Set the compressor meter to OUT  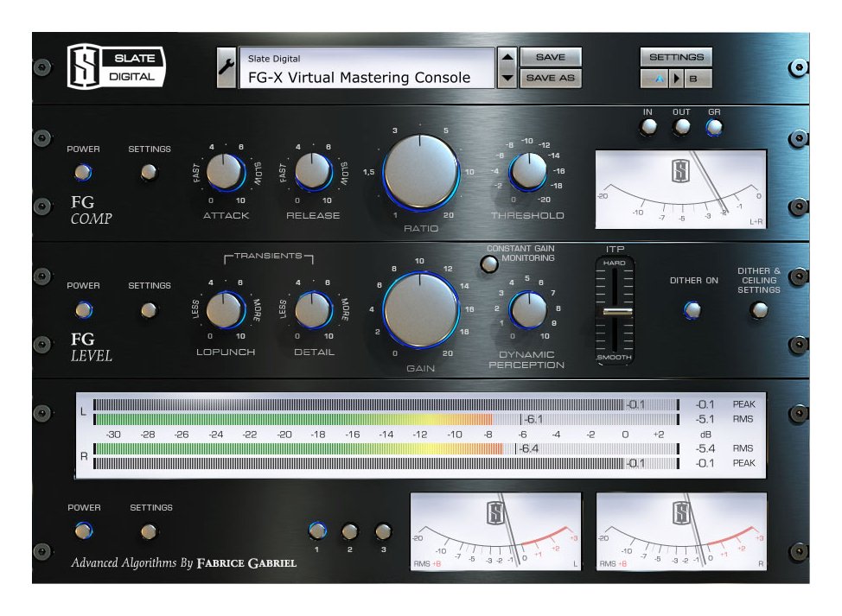coord(682,127)
